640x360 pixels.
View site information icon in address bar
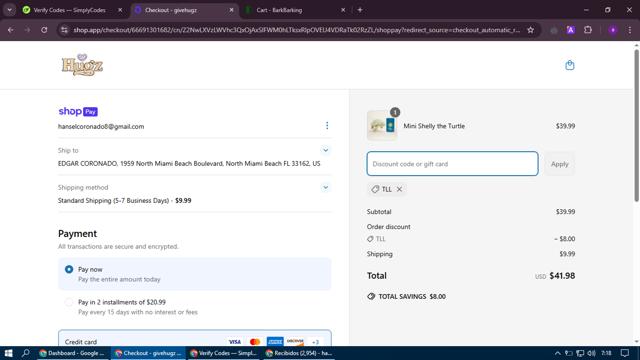point(64,30)
